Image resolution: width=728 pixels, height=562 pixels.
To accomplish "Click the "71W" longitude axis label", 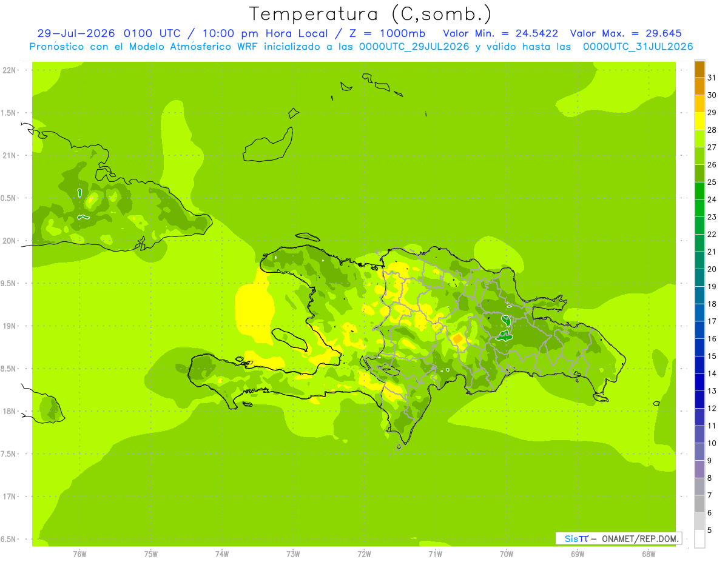I will coord(435,554).
